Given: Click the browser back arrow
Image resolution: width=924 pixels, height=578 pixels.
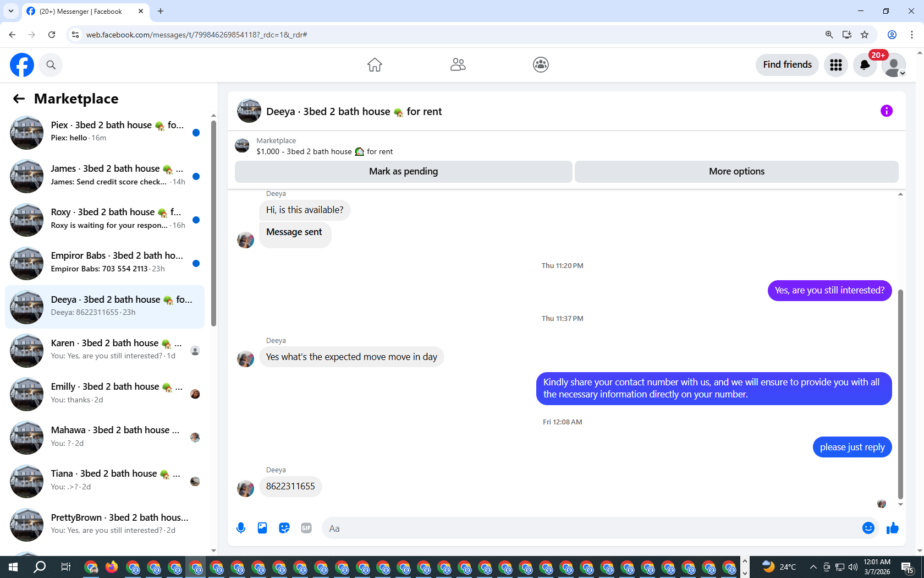Looking at the screenshot, I should [x=12, y=35].
